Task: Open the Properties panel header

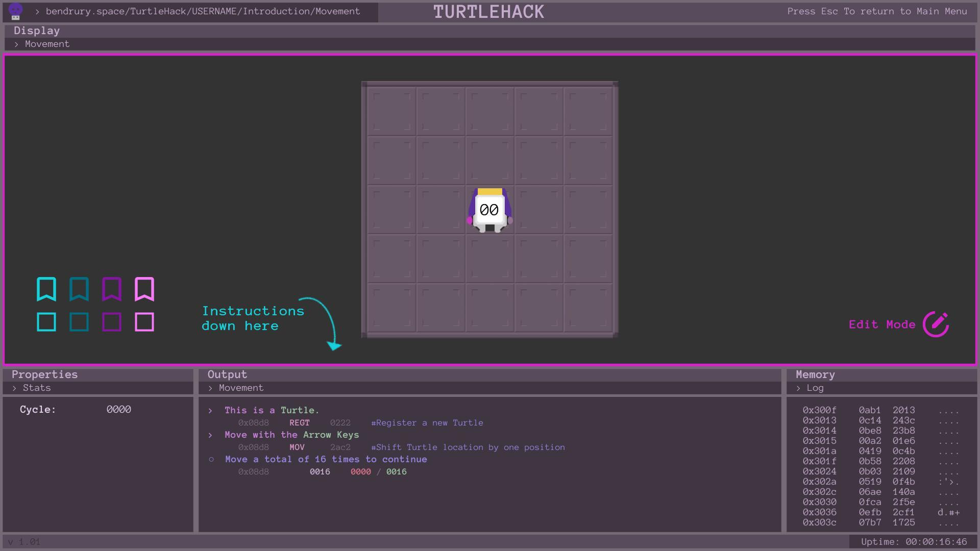Action: (98, 374)
